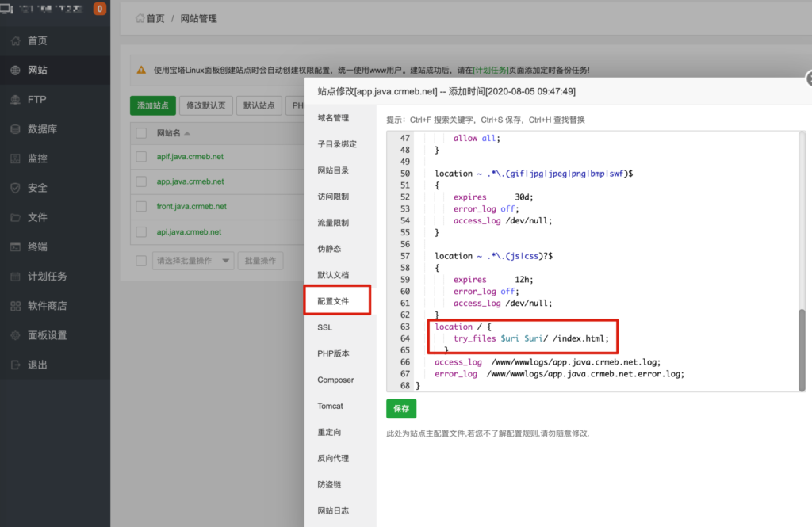Click the green 保存 button
Screen dimensions: 812x527
coord(401,408)
